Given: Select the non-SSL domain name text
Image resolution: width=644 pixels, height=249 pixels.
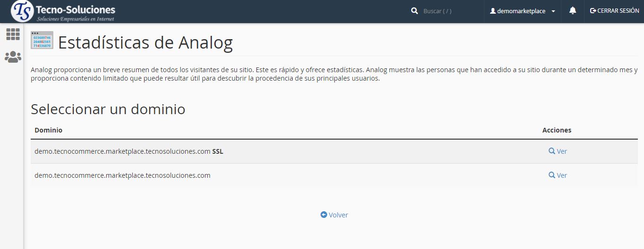Looking at the screenshot, I should tap(122, 175).
